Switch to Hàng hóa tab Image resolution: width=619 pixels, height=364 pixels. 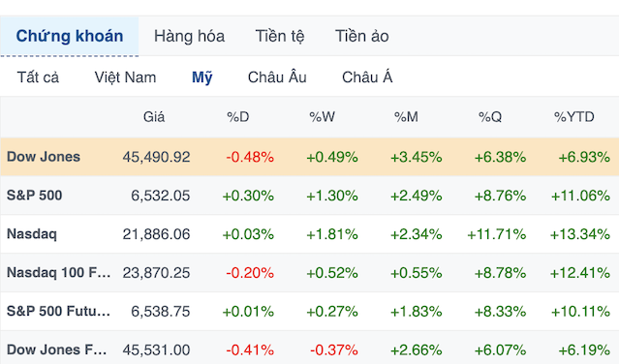[x=190, y=36]
